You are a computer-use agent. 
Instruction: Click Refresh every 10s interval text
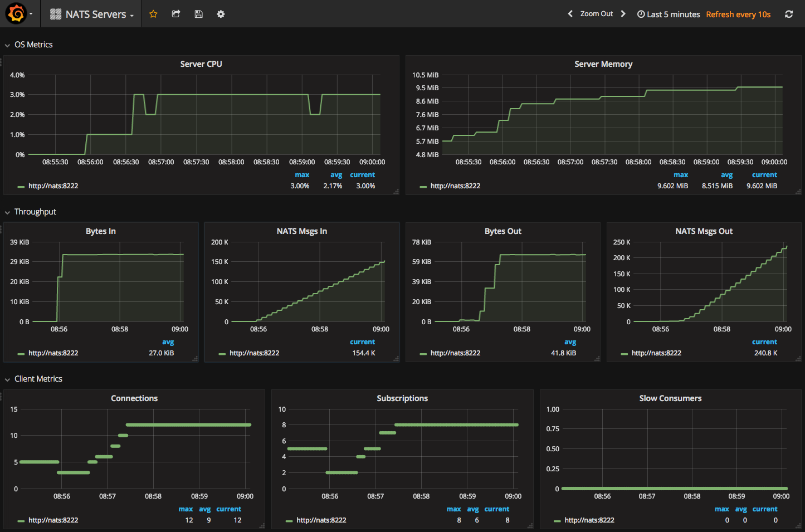[x=738, y=14]
